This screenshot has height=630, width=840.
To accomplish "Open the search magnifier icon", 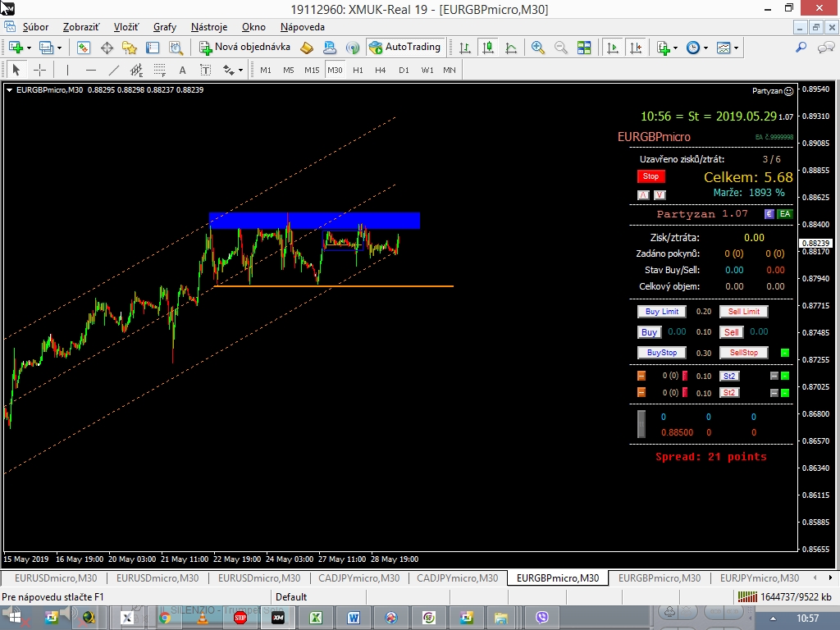I will 801,48.
